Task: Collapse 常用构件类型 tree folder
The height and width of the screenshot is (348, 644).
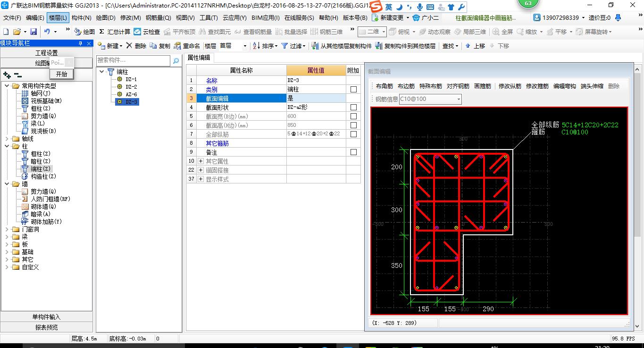Action: tap(7, 86)
